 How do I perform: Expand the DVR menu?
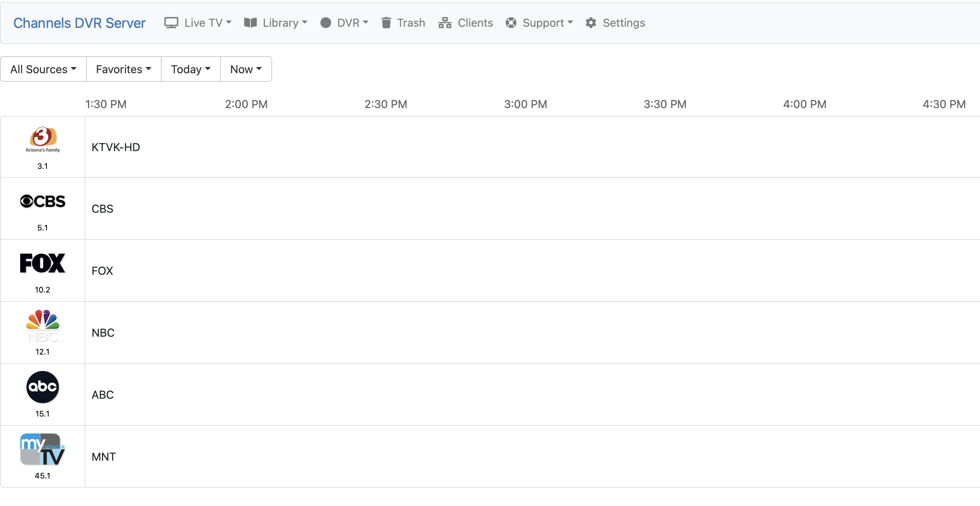click(344, 23)
